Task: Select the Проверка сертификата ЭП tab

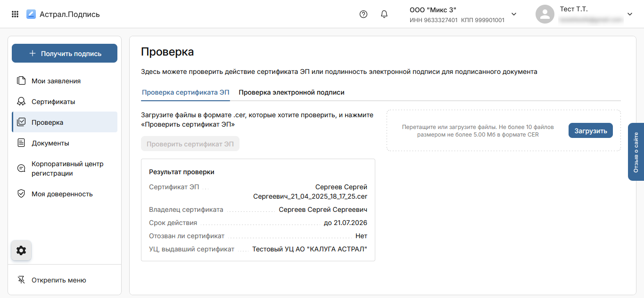Action: (x=185, y=93)
